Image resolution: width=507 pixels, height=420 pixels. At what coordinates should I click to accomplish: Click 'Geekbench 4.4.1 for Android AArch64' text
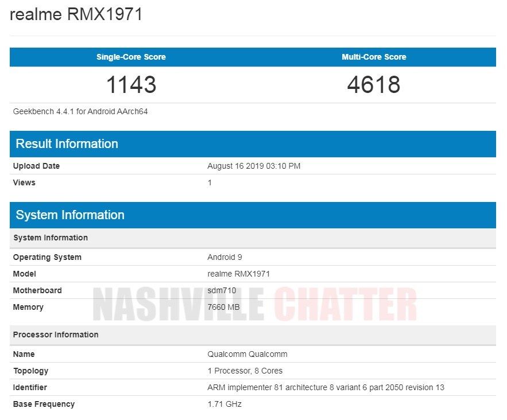pos(80,111)
